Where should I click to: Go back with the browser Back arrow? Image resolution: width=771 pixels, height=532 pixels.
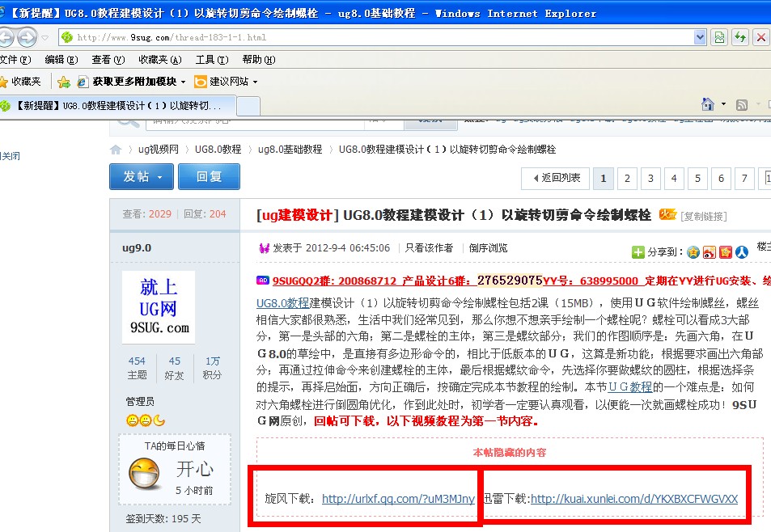(x=6, y=37)
